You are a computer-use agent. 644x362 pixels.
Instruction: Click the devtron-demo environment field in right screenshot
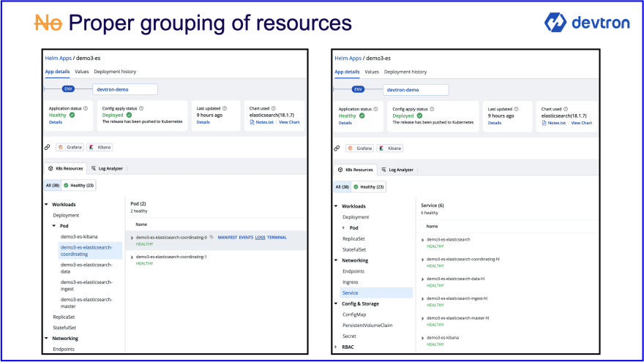click(x=416, y=89)
